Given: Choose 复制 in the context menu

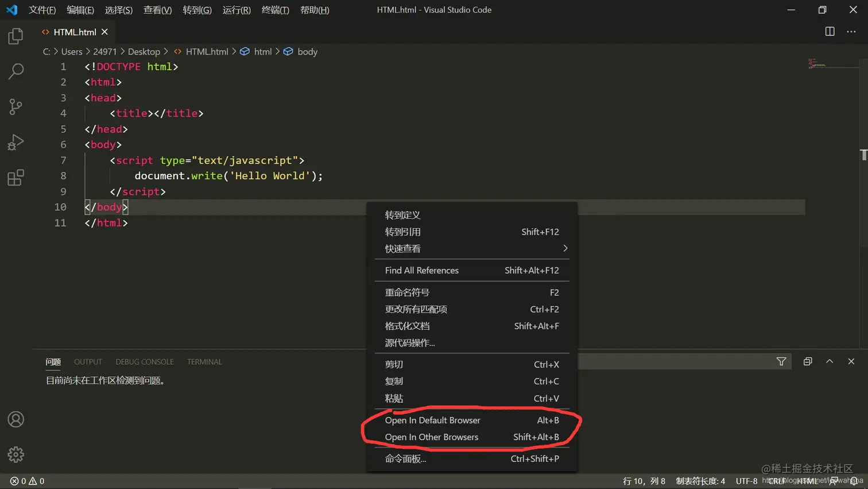Looking at the screenshot, I should point(472,381).
